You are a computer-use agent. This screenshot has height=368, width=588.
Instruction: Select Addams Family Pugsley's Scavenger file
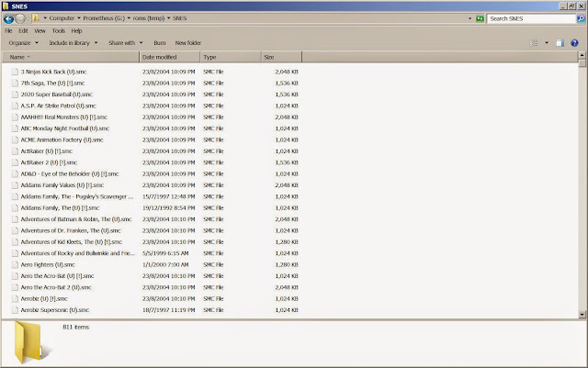coord(77,196)
